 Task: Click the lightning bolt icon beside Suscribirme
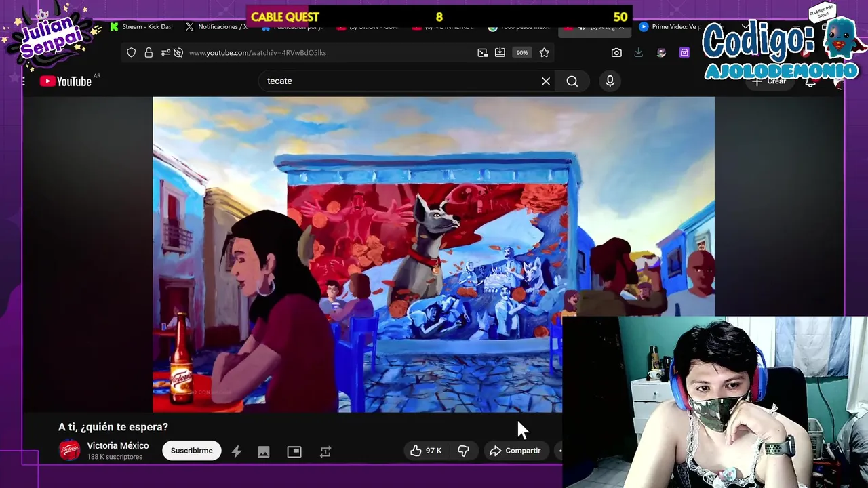[x=237, y=451]
